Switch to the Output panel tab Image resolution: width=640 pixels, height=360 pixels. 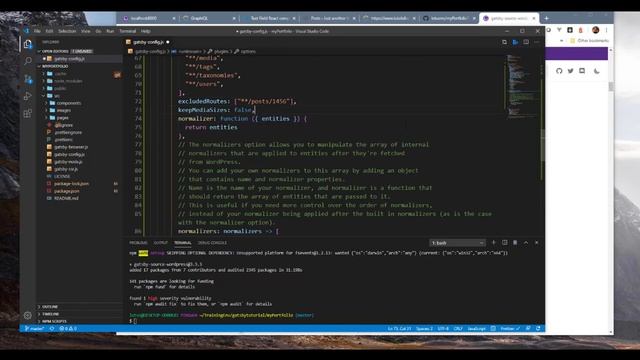(x=160, y=243)
